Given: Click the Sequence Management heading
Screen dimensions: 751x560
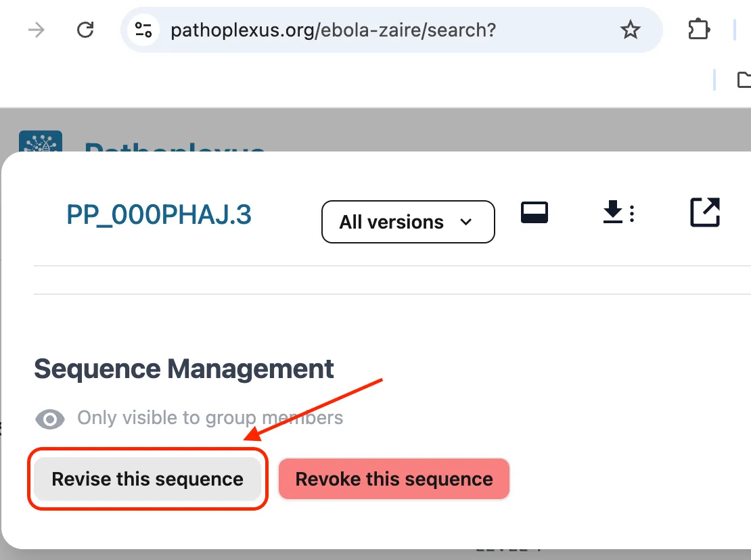Looking at the screenshot, I should (x=184, y=369).
